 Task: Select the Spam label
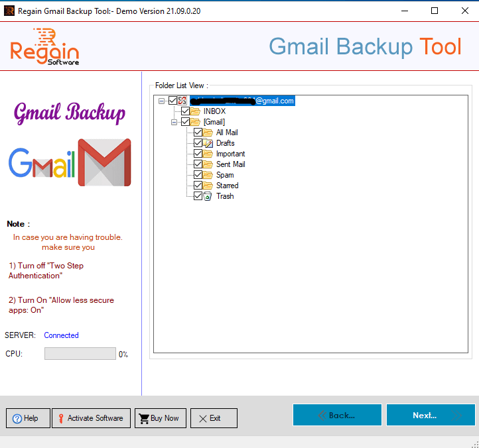click(225, 175)
